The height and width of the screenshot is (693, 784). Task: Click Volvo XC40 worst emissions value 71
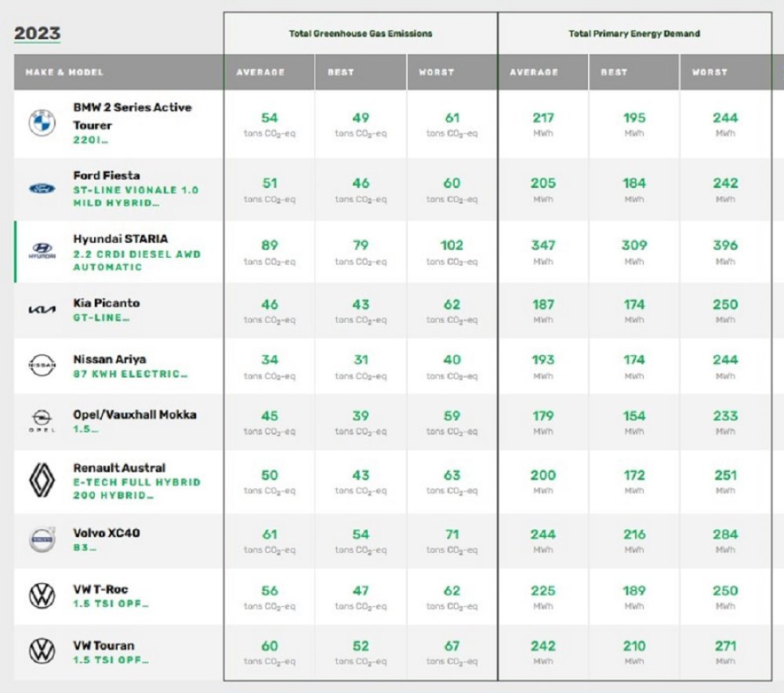452,534
